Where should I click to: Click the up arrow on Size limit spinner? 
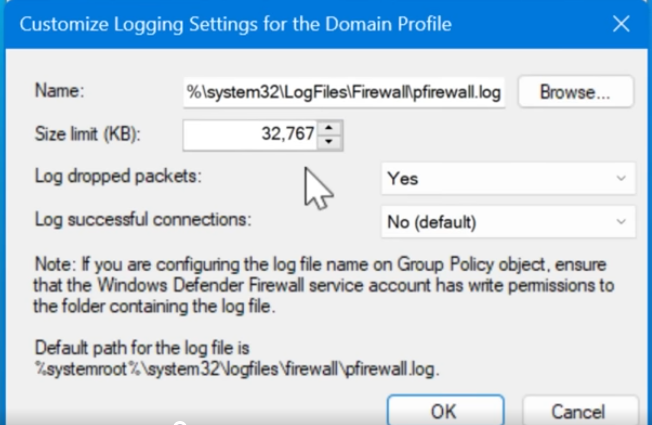point(331,127)
